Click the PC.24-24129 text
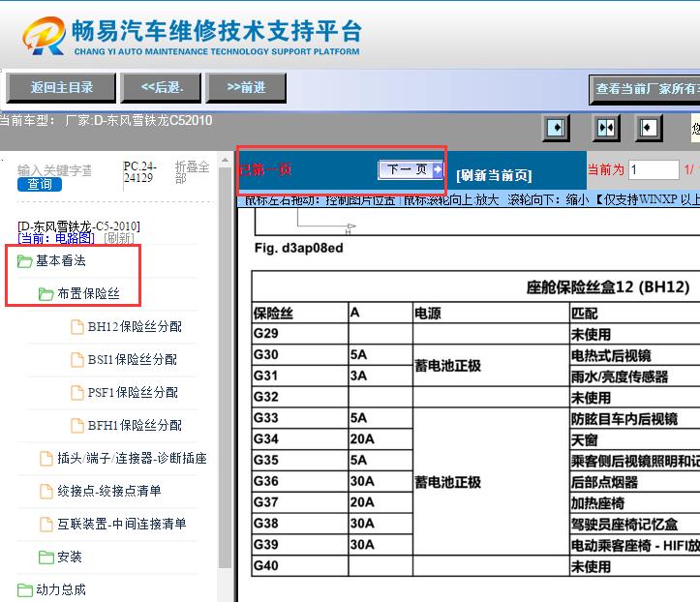Image resolution: width=700 pixels, height=602 pixels. [x=139, y=172]
